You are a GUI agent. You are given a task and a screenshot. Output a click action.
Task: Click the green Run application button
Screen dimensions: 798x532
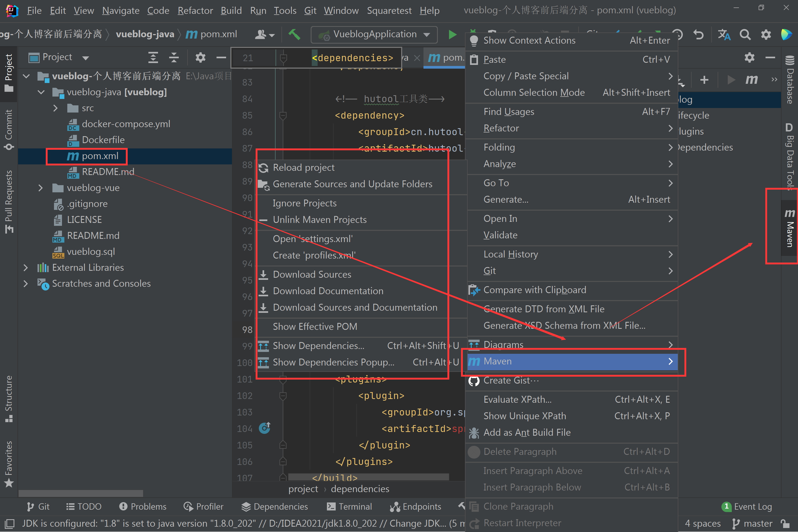(452, 35)
